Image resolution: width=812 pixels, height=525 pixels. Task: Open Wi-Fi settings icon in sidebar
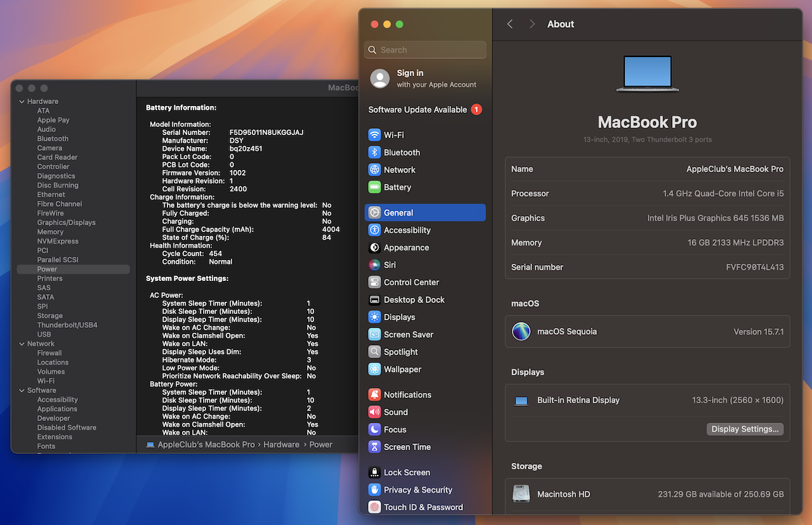[374, 135]
